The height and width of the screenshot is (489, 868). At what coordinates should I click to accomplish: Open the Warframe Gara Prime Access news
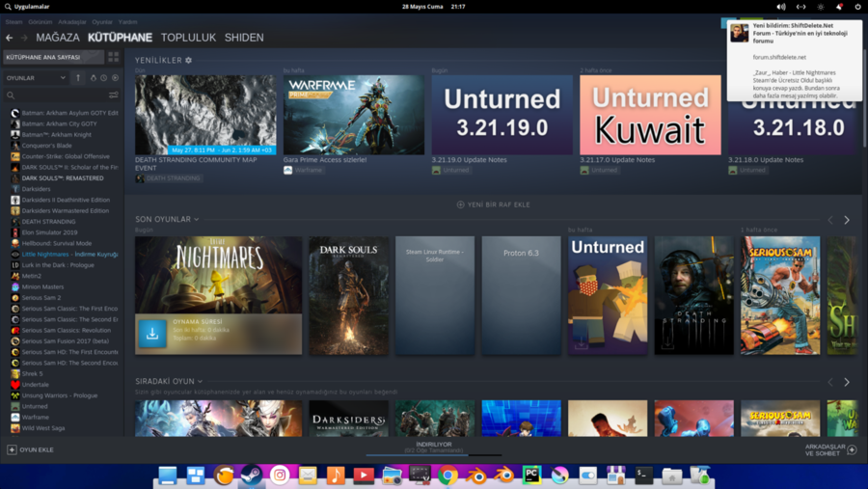tap(354, 115)
